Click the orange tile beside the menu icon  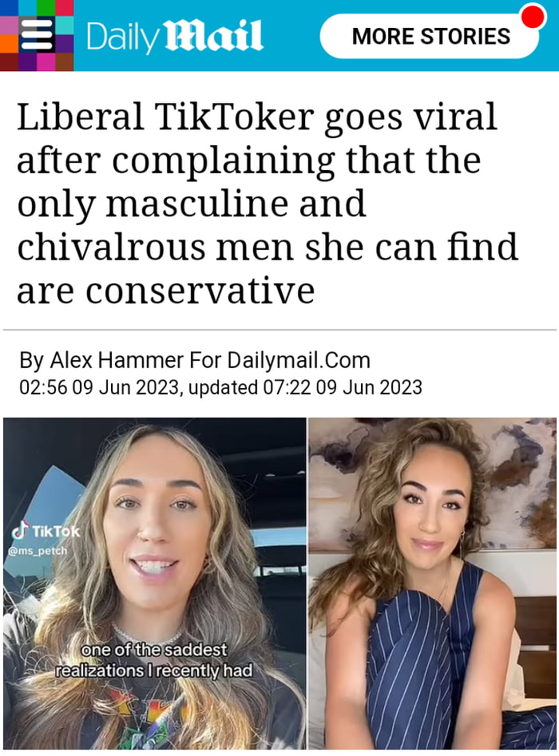9,44
